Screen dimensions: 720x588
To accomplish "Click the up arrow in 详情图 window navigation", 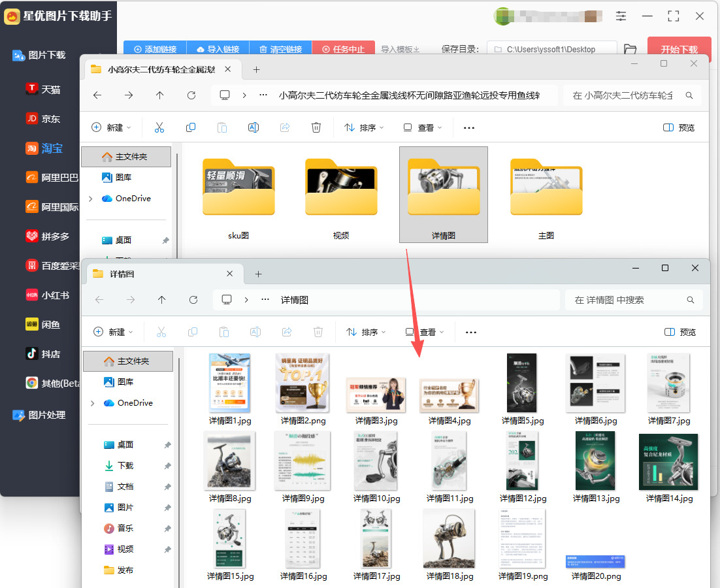I will pos(161,300).
